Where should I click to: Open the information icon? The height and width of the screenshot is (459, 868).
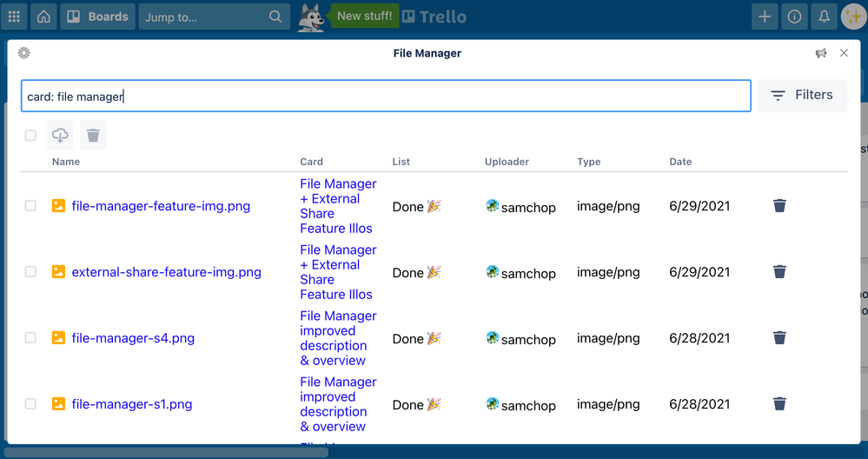794,17
